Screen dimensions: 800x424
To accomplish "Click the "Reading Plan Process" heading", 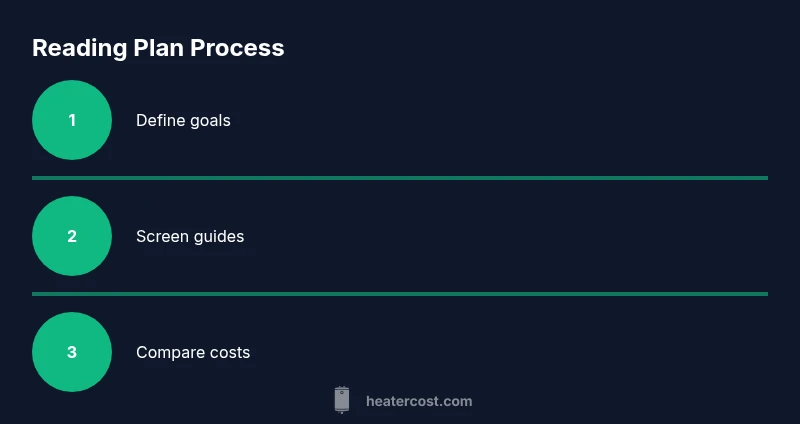I will tap(158, 48).
